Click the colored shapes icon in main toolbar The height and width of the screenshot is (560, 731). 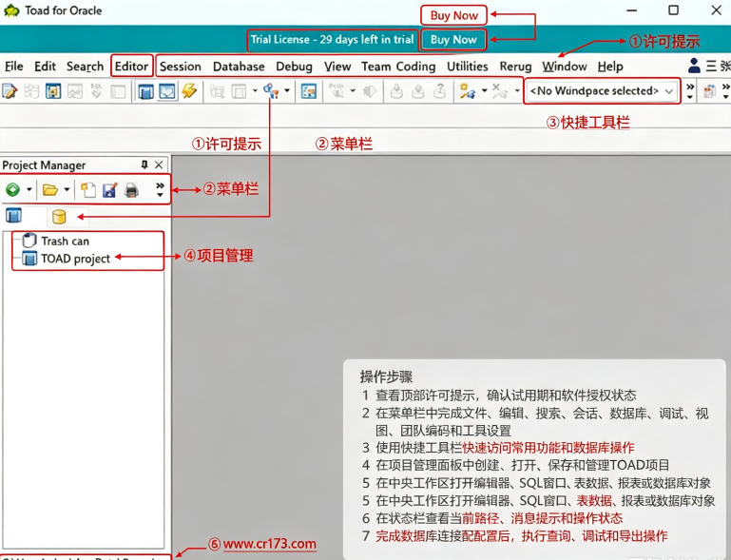click(271, 90)
